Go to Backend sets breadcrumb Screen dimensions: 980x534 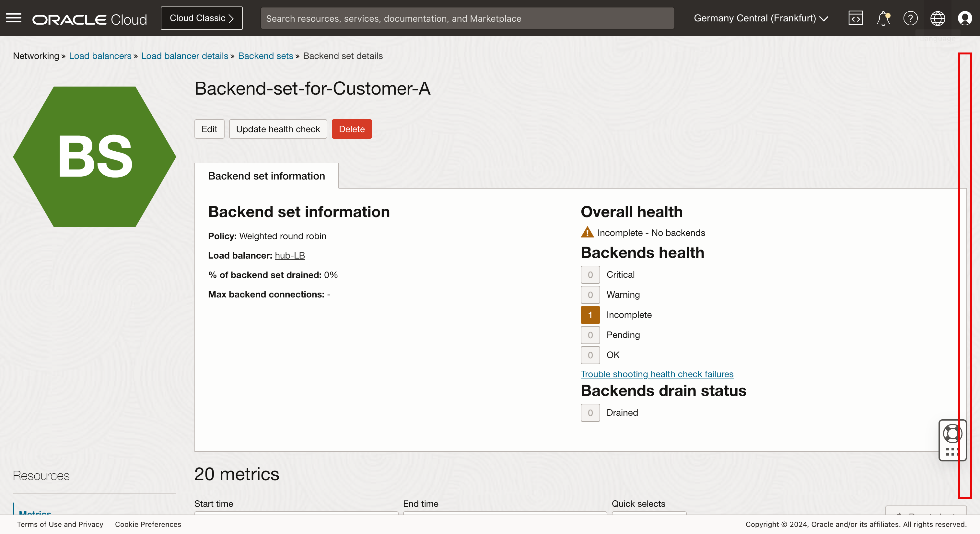pyautogui.click(x=265, y=56)
